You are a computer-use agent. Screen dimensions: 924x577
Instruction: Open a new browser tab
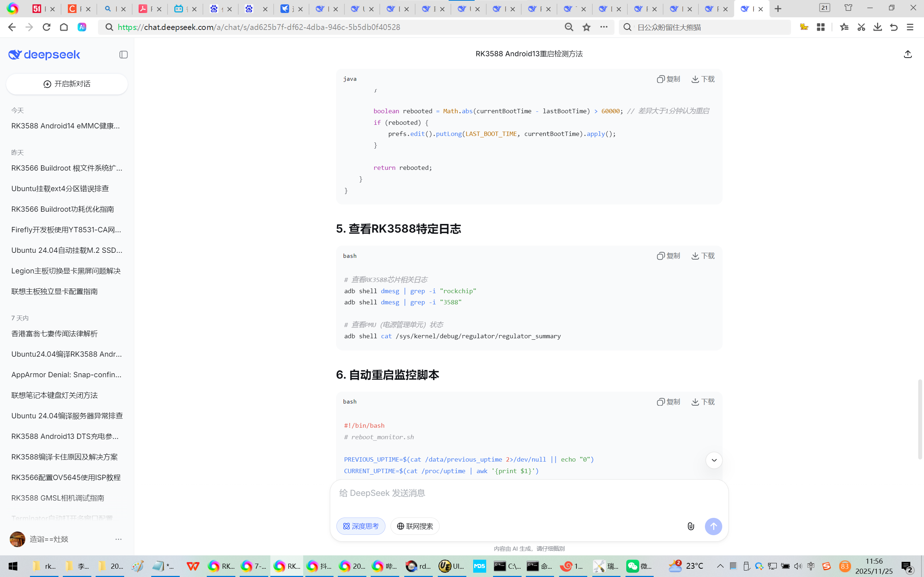(778, 9)
